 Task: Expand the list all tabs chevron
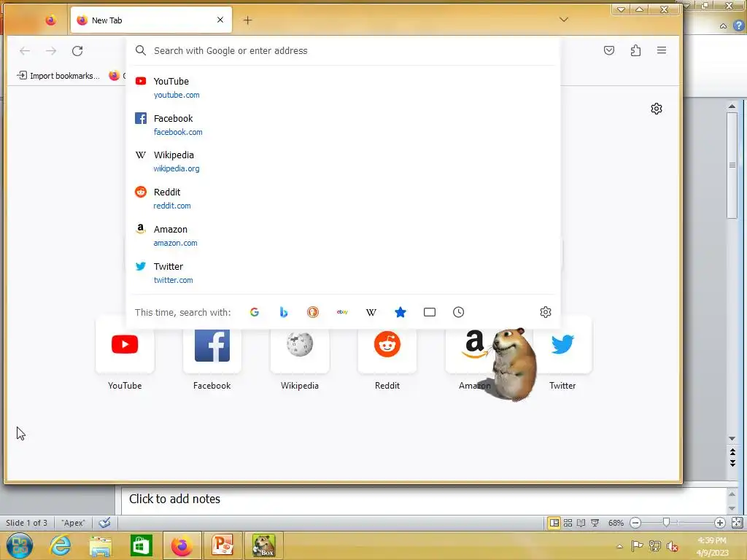[564, 20]
